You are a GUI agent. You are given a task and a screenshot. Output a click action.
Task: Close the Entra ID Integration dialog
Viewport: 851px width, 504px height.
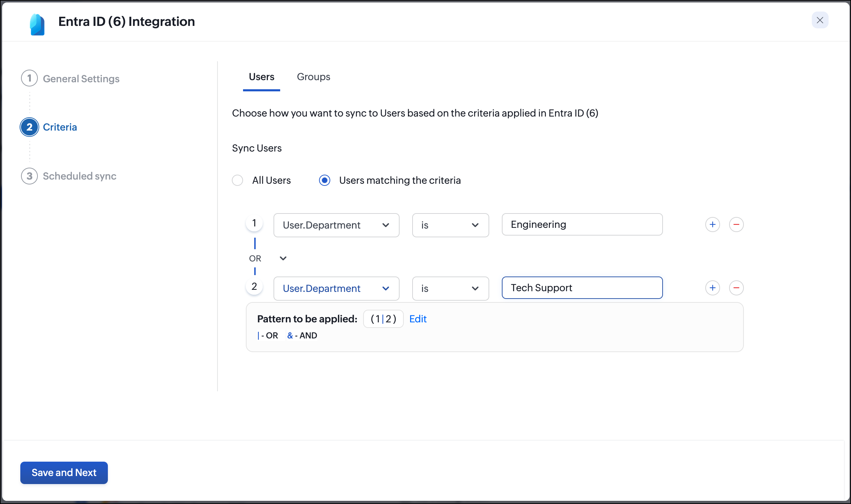coord(820,20)
